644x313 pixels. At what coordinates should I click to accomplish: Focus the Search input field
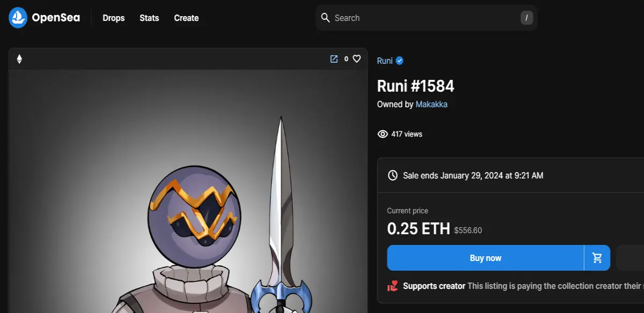(426, 18)
